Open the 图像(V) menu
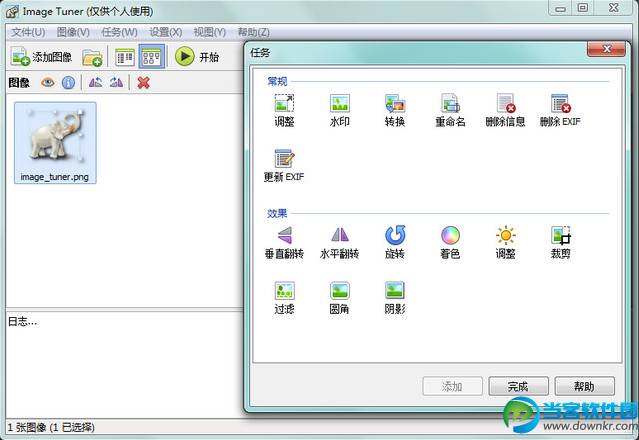The height and width of the screenshot is (440, 639). (x=73, y=32)
